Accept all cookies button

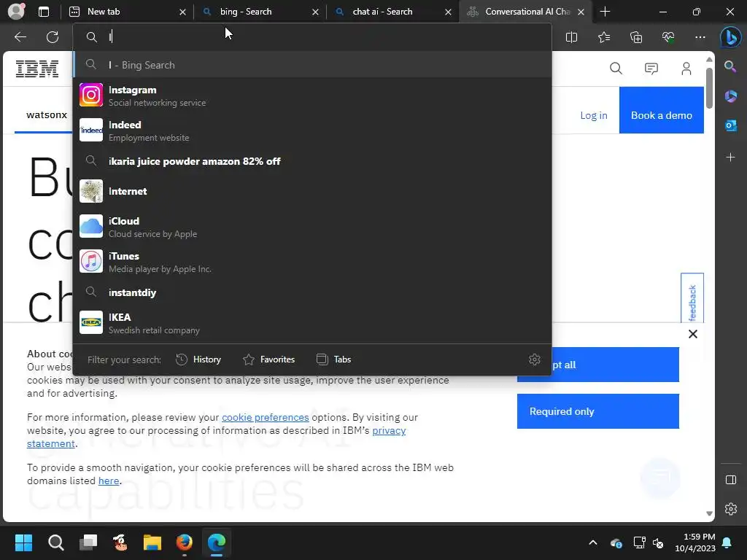coord(614,365)
